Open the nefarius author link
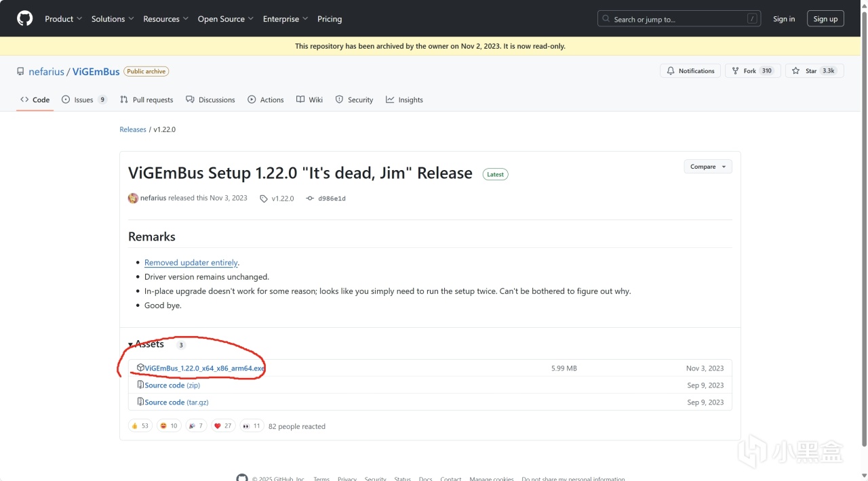The width and height of the screenshot is (868, 481). point(153,198)
